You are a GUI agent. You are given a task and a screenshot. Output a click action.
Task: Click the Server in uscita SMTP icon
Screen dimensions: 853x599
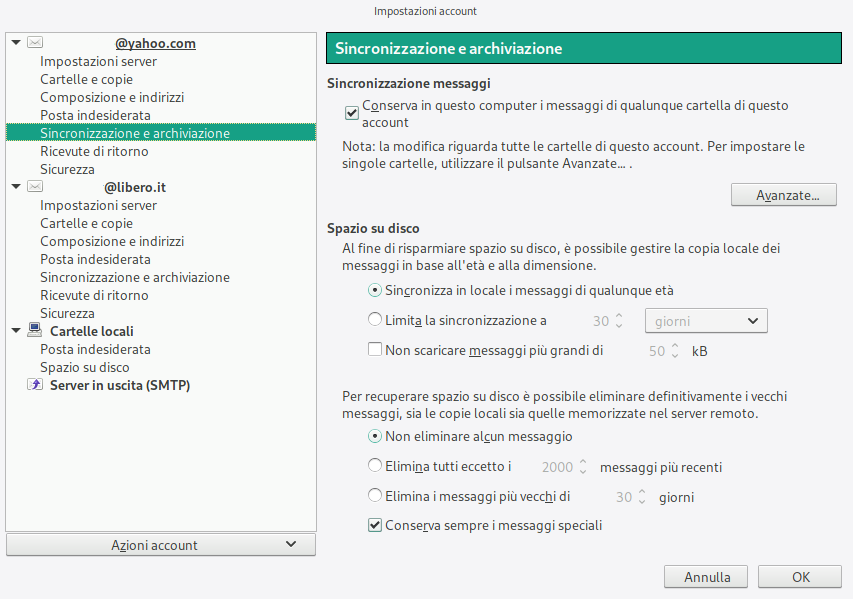point(35,385)
